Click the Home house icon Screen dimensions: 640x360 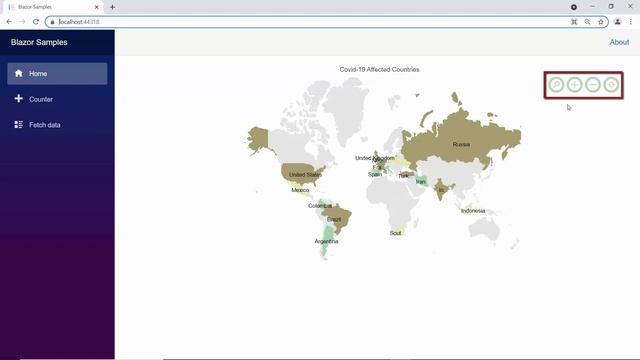18,73
